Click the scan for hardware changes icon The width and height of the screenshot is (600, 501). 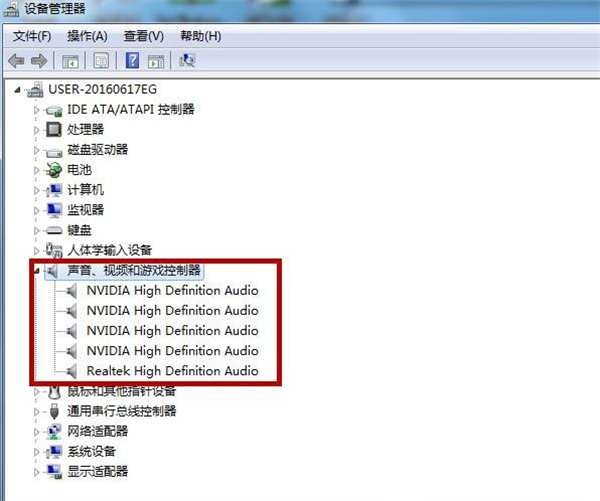coord(186,61)
